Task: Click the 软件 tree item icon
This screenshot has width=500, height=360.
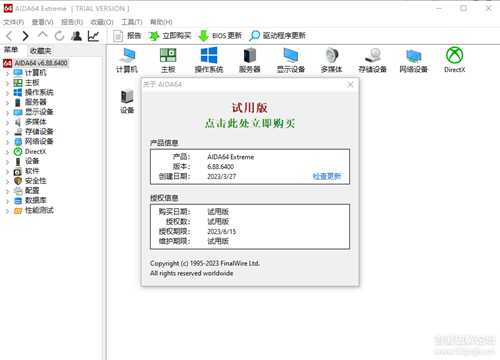Action: [18, 171]
